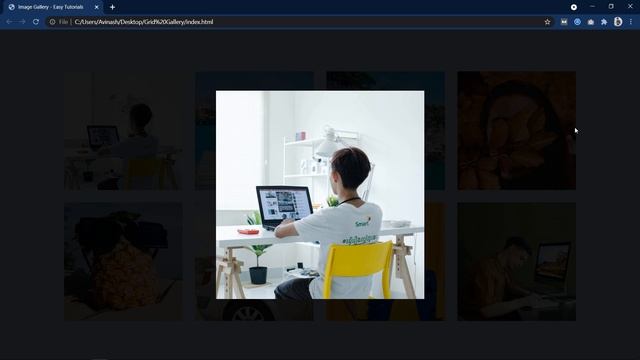640x360 pixels.
Task: Click the camera extension icon in the toolbar
Action: [591, 22]
